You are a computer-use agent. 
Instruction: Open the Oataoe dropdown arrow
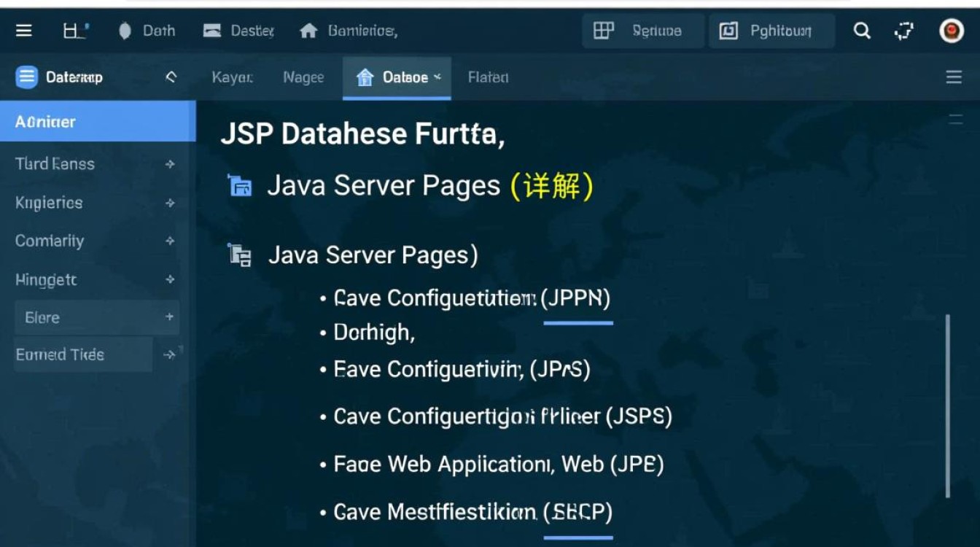click(435, 78)
